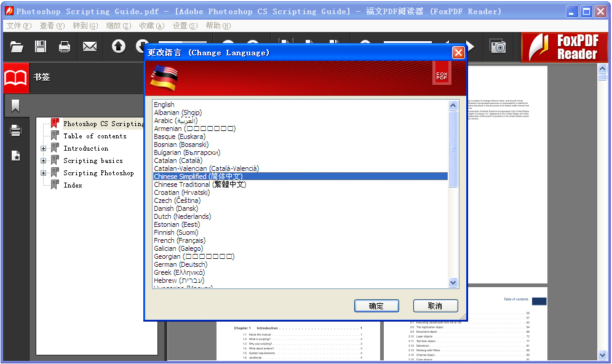Click the language list scrollbar thumb

(453, 149)
